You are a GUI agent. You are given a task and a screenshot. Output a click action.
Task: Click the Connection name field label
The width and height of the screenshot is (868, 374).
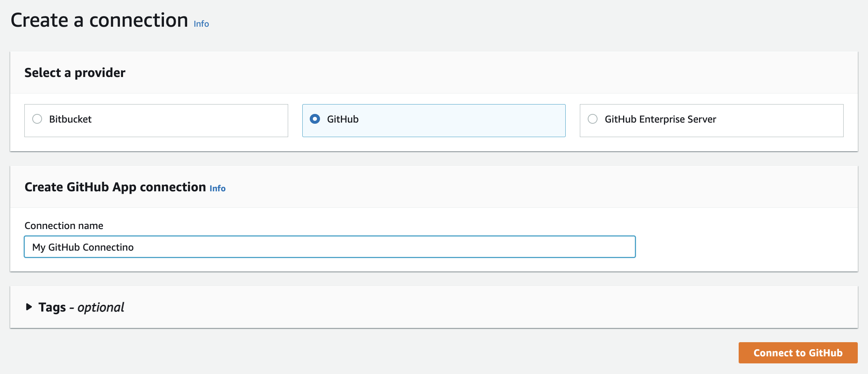click(x=64, y=225)
